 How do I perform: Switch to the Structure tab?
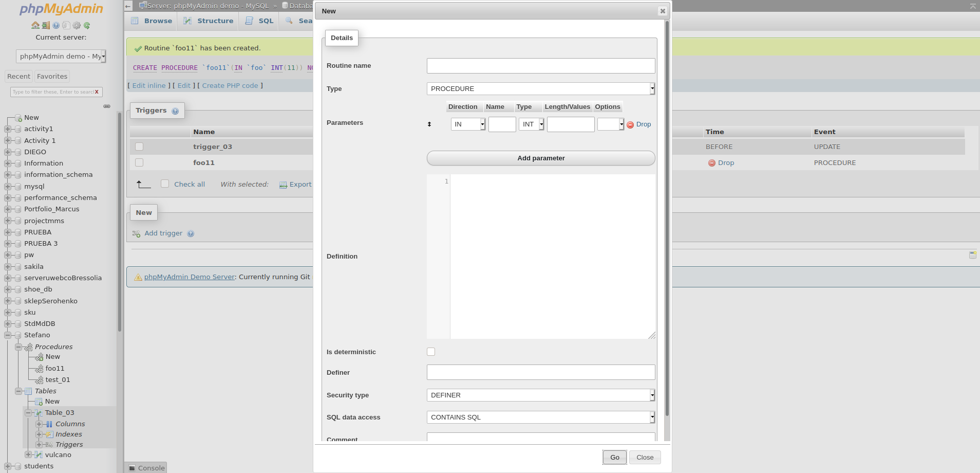(208, 21)
